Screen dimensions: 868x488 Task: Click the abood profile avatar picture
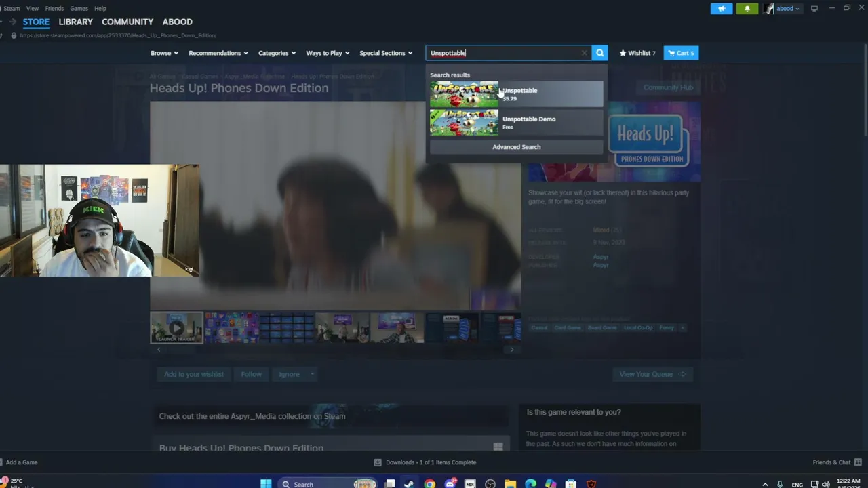click(x=768, y=9)
